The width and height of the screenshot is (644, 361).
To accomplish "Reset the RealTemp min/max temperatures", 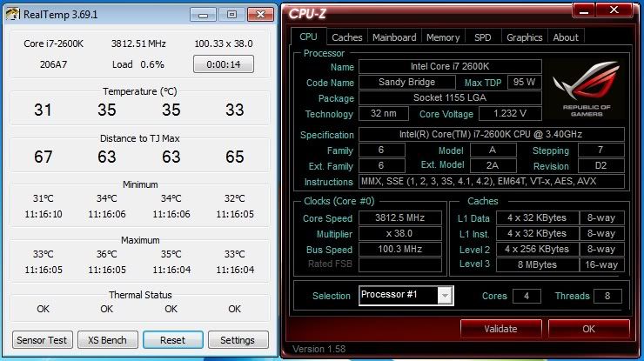I will pyautogui.click(x=172, y=339).
